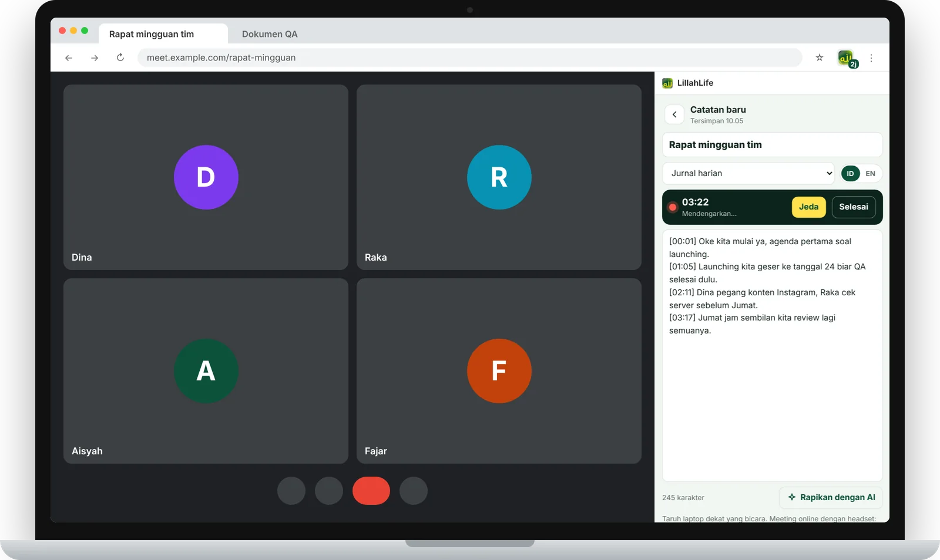Bookmark this page with the star icon
This screenshot has width=940, height=560.
820,58
